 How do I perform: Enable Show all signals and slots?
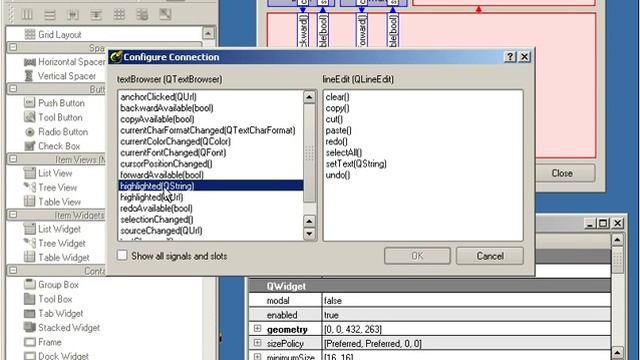pyautogui.click(x=122, y=256)
